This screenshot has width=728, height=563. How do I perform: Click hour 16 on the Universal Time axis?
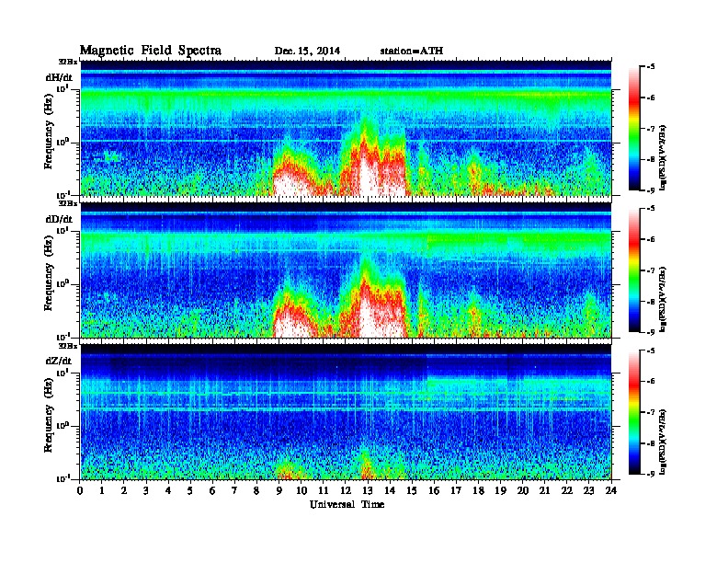tap(434, 490)
